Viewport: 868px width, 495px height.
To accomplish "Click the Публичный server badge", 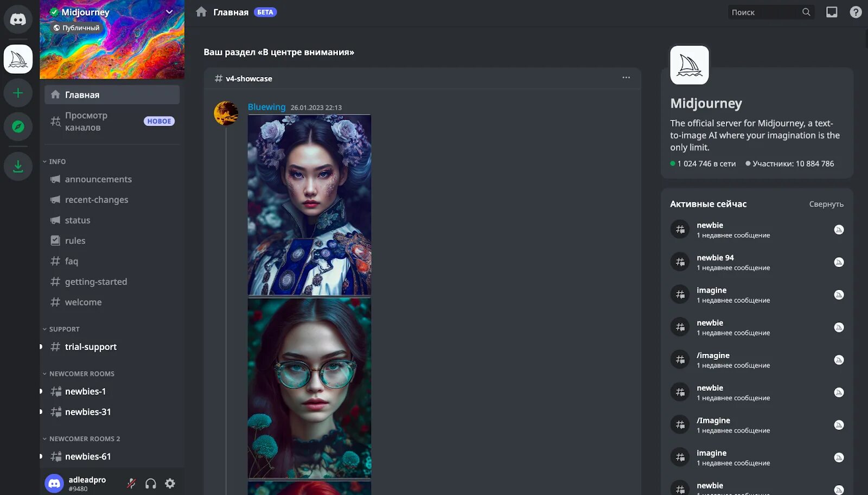I will (x=76, y=28).
